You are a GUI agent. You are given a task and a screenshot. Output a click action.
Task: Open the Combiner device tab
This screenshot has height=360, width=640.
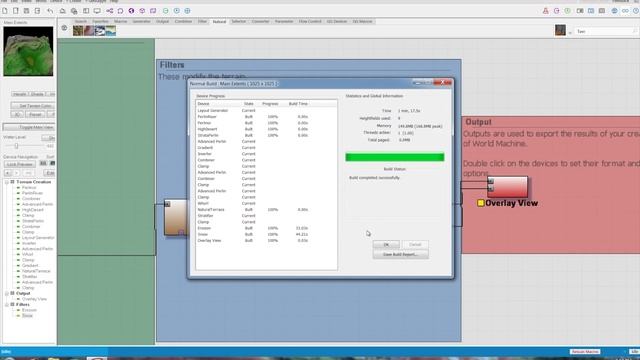[183, 21]
